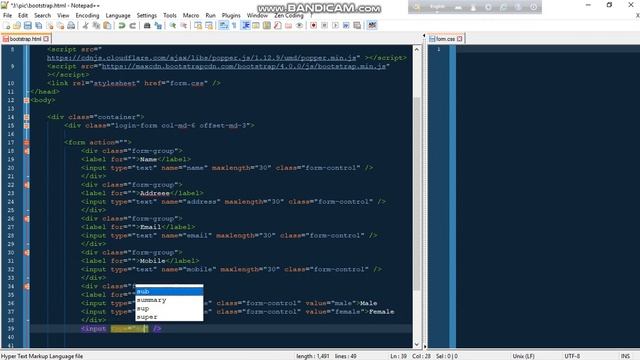Open the Function List toolbar icon
Screen dimensions: 640x360
[x=278, y=25]
